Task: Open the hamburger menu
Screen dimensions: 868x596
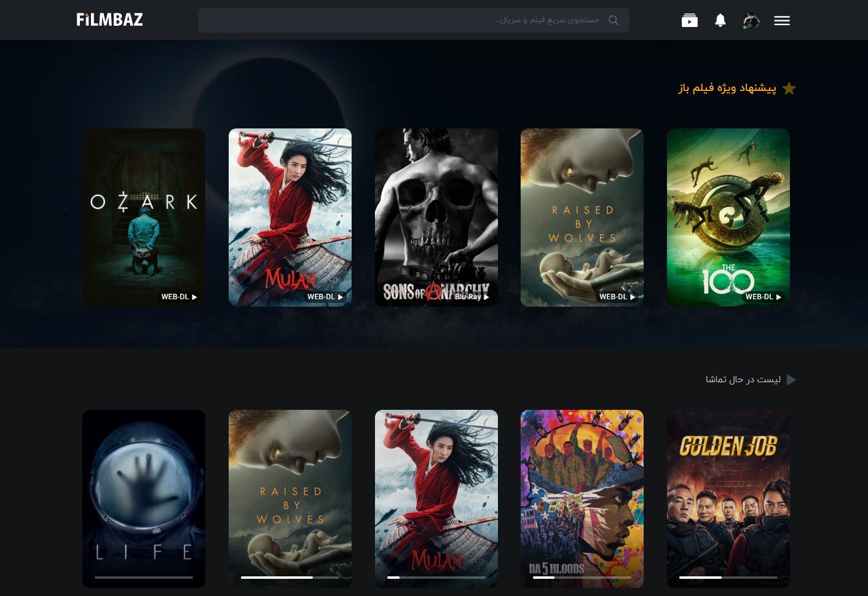Action: 782,21
